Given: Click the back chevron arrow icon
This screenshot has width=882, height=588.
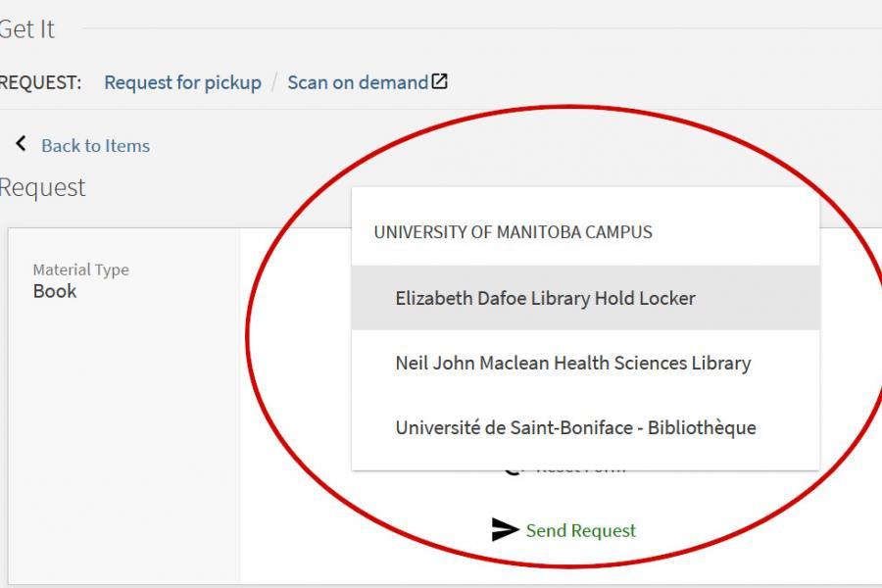Looking at the screenshot, I should [x=21, y=144].
